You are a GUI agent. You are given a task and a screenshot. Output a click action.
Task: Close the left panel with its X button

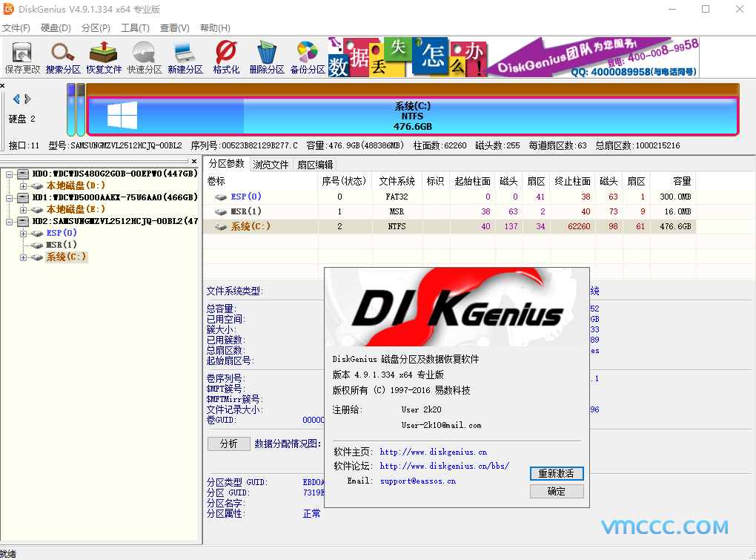point(194,161)
